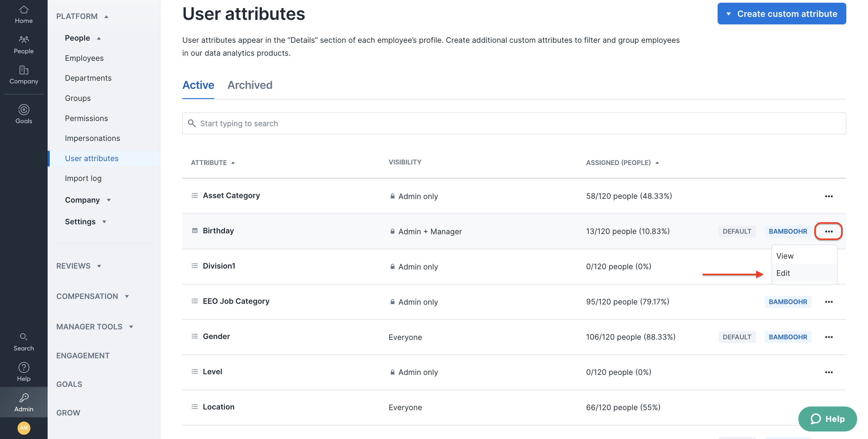
Task: Click the lock icon in the Birthday row
Action: click(x=392, y=231)
